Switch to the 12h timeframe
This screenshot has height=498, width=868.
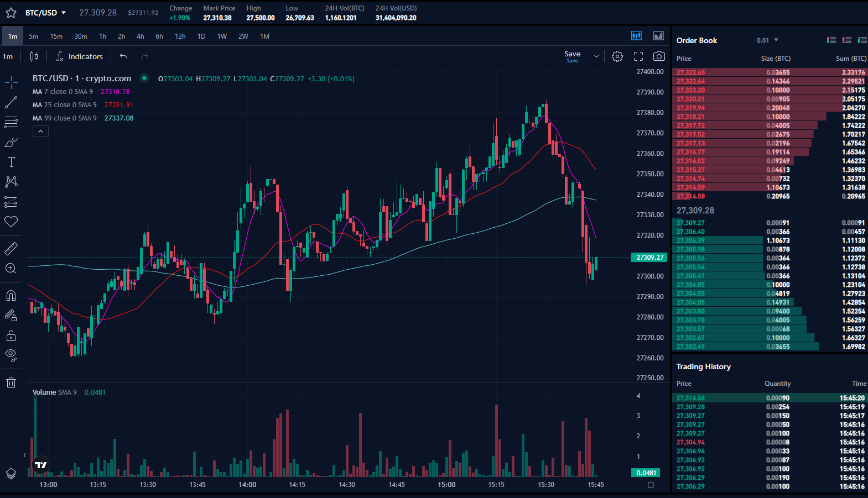(x=180, y=36)
